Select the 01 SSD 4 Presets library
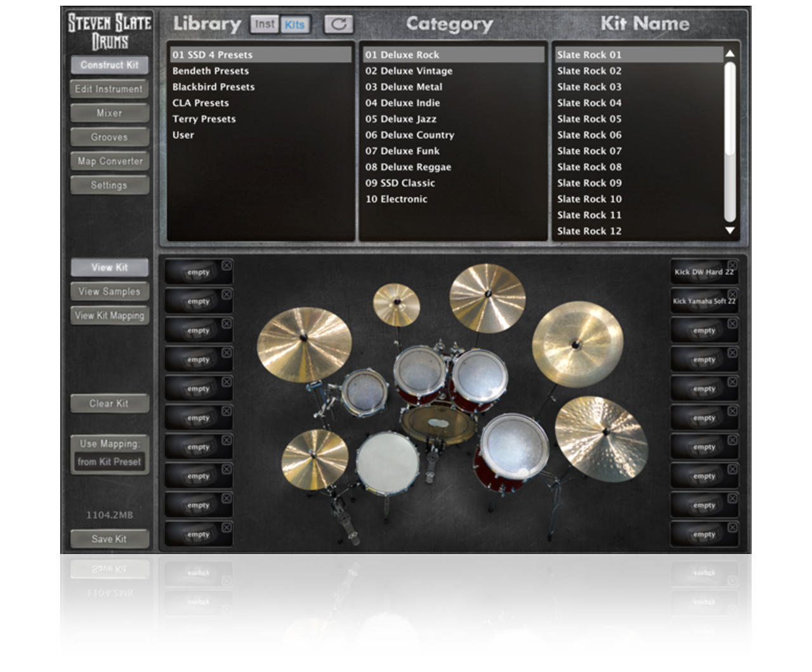 point(260,55)
